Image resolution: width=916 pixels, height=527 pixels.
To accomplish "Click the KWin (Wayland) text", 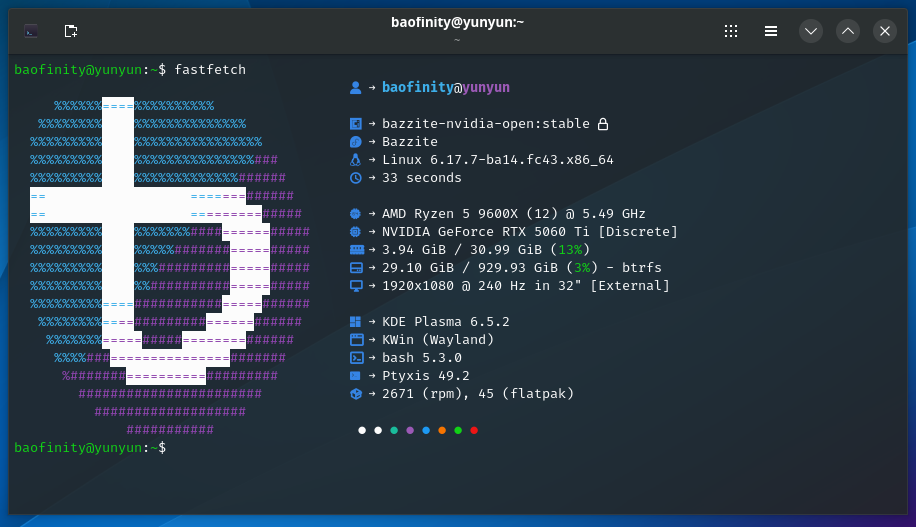I will click(438, 340).
